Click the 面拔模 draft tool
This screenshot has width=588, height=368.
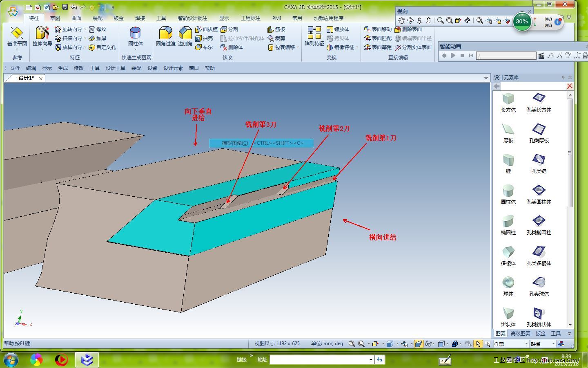[206, 29]
